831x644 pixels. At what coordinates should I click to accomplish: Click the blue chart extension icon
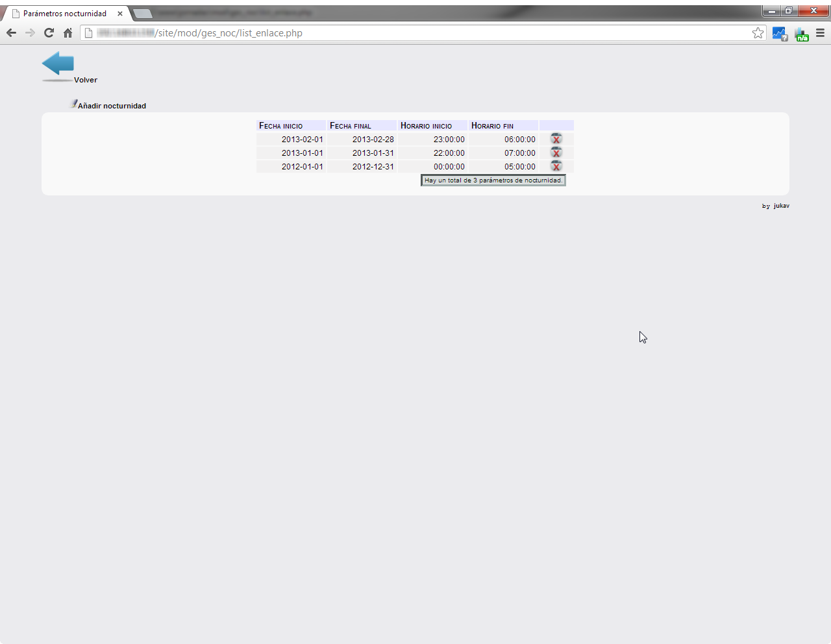779,34
